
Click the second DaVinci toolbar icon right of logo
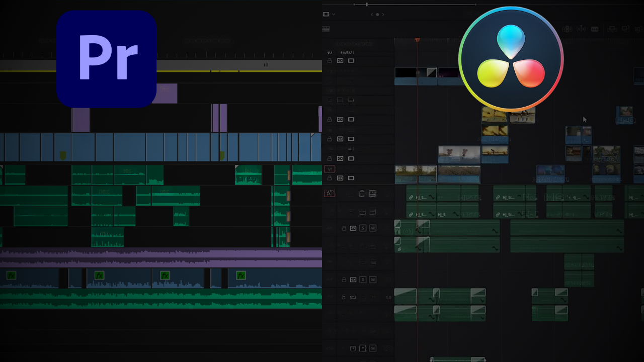click(581, 29)
